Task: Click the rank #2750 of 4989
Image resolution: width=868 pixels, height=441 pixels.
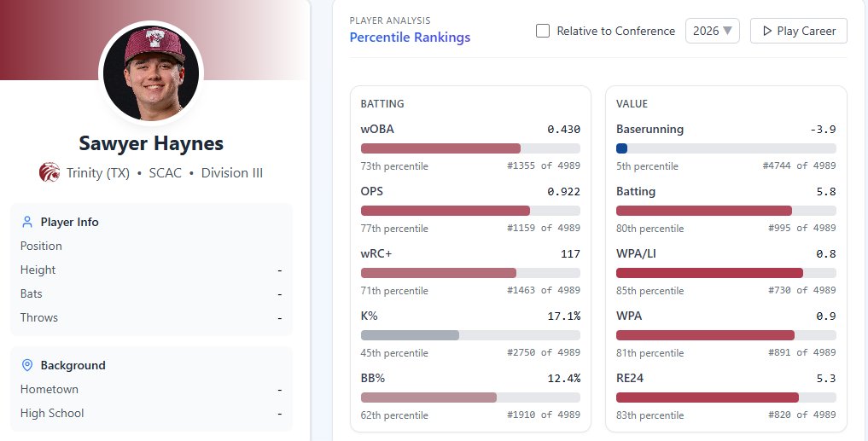Action: coord(544,352)
